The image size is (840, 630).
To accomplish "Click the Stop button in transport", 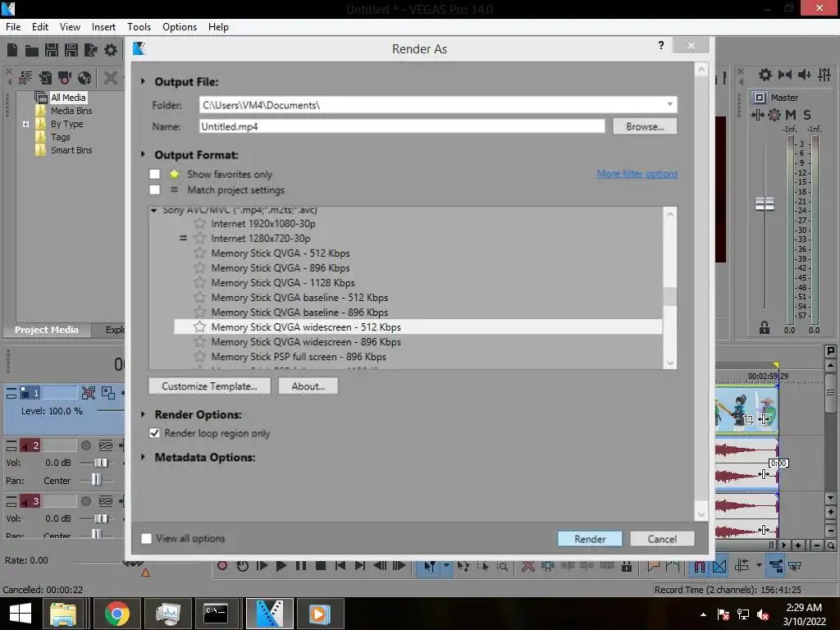I will point(321,566).
